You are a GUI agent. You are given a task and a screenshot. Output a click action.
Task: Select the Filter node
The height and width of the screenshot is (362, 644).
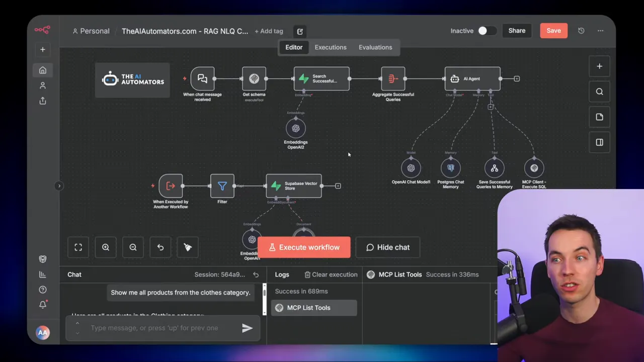222,187
